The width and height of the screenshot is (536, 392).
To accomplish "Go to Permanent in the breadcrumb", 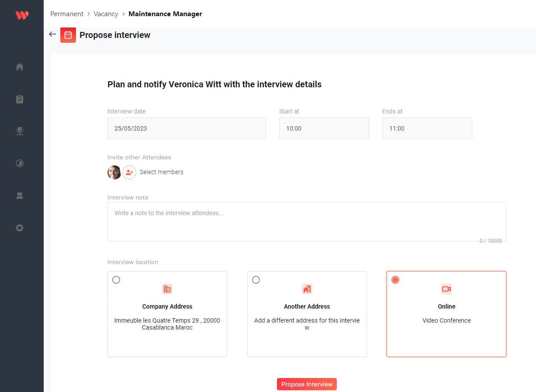I will [x=67, y=14].
